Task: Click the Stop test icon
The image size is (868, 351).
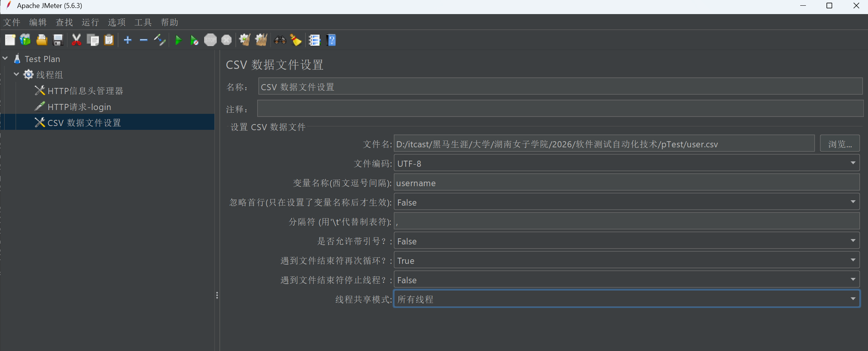Action: pyautogui.click(x=210, y=40)
